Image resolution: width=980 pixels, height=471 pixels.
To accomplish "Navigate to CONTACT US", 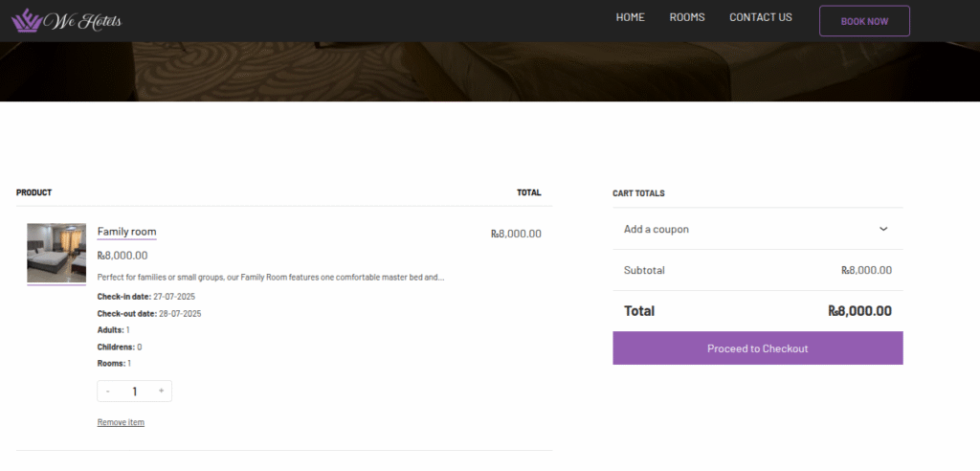I will [760, 17].
